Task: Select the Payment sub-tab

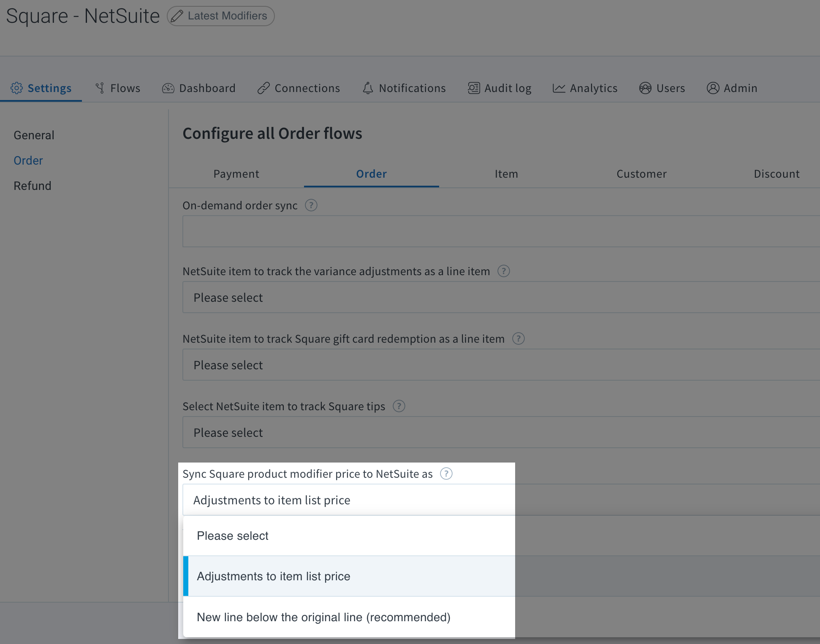Action: tap(236, 174)
